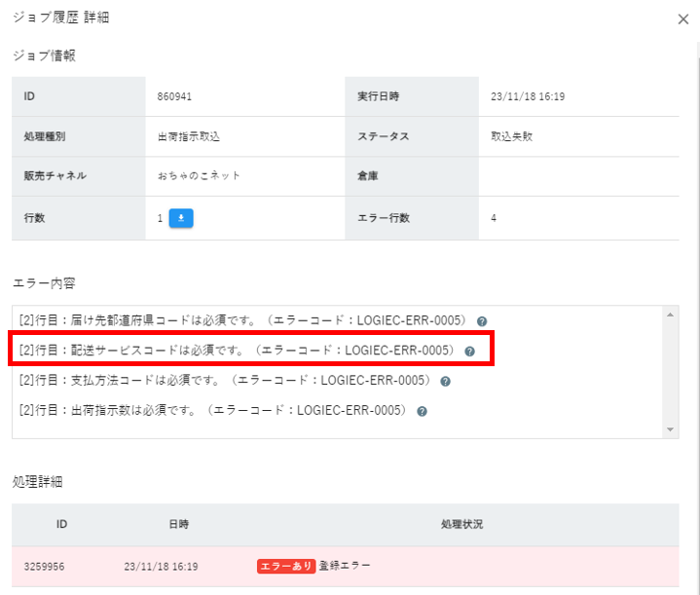
Task: Click the 処理状況 column header
Action: [x=461, y=524]
